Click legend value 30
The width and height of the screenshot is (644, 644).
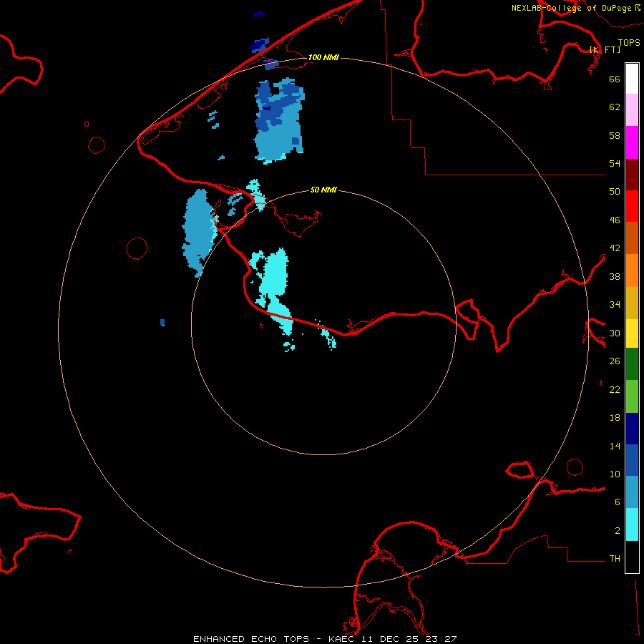(x=615, y=333)
